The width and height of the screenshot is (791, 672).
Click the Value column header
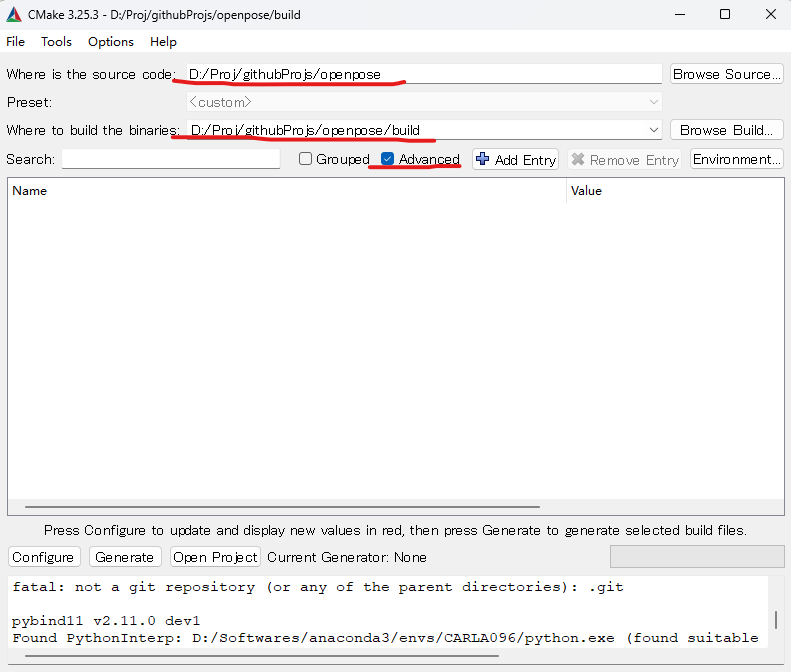click(672, 191)
